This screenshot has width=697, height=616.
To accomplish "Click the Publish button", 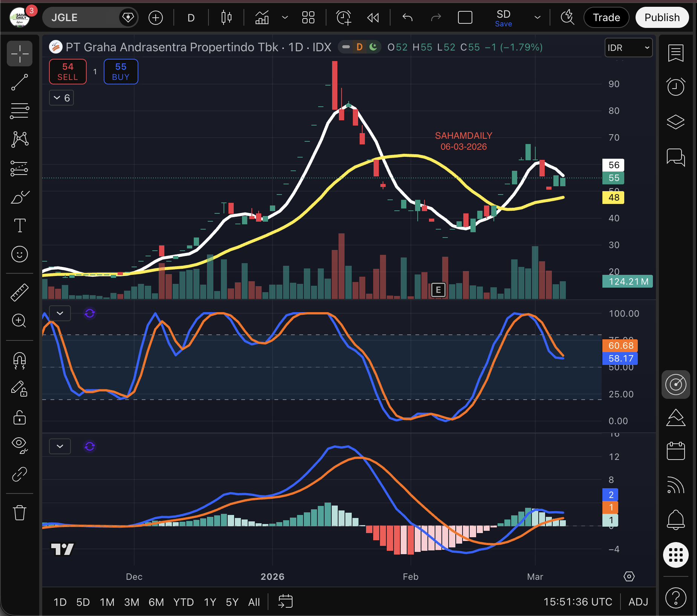I will click(662, 18).
